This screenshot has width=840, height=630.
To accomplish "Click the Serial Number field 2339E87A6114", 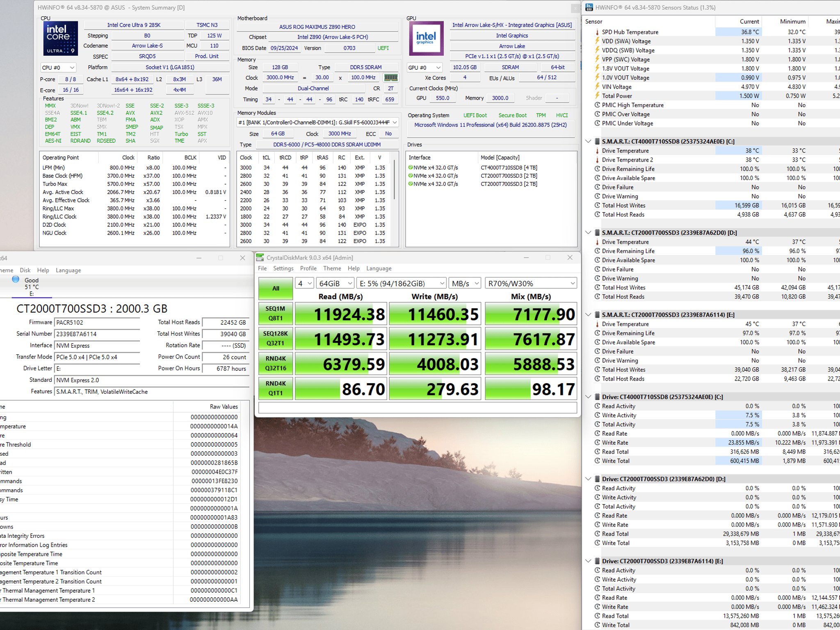I will click(97, 334).
